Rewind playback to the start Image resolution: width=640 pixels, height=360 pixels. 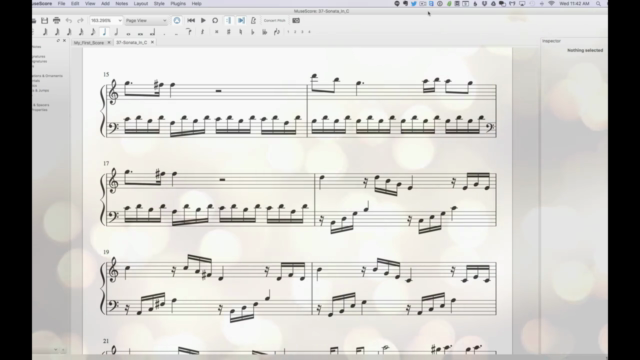tap(191, 20)
